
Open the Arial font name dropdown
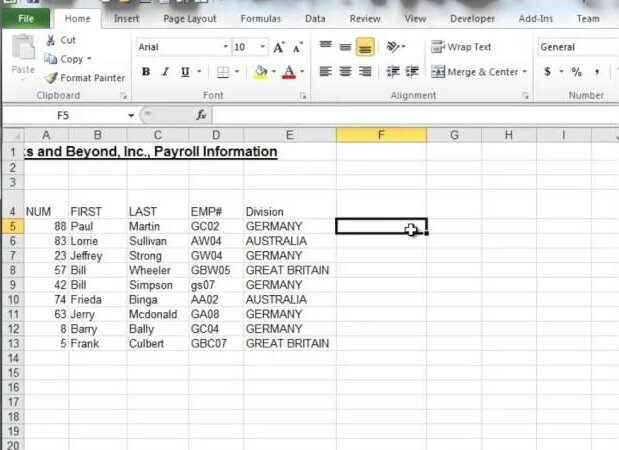(x=225, y=47)
